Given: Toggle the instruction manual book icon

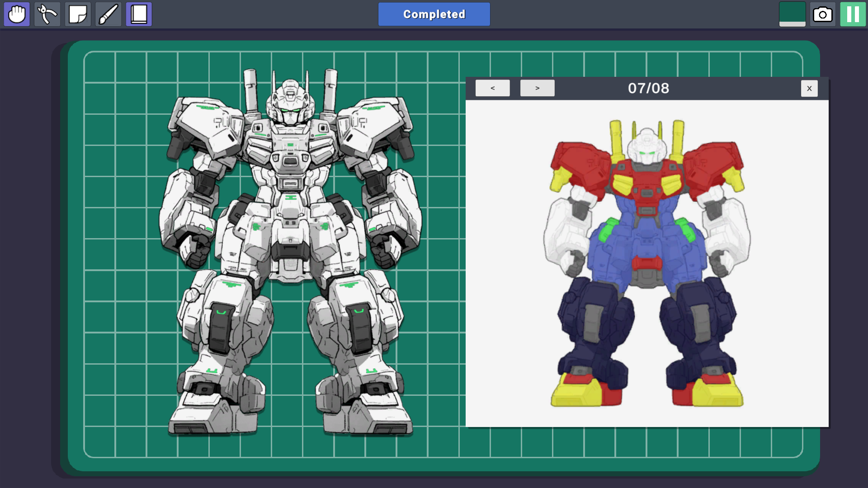Looking at the screenshot, I should point(139,14).
